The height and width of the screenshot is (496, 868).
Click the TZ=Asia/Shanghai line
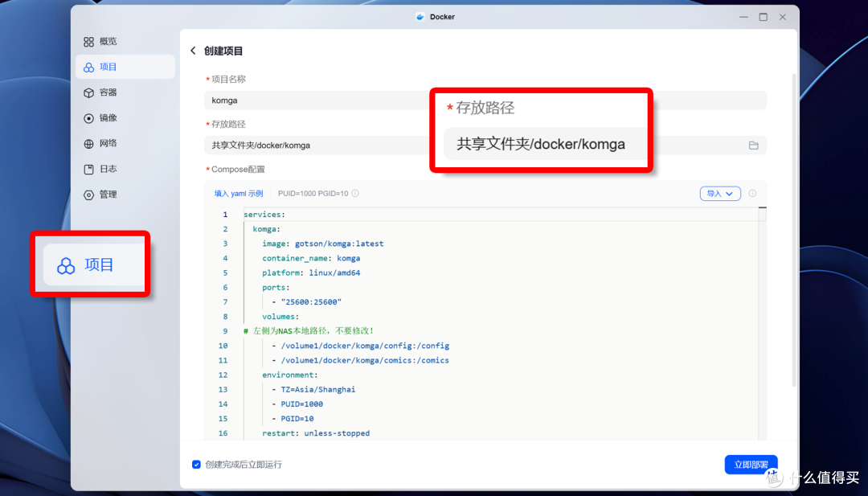[x=313, y=389]
